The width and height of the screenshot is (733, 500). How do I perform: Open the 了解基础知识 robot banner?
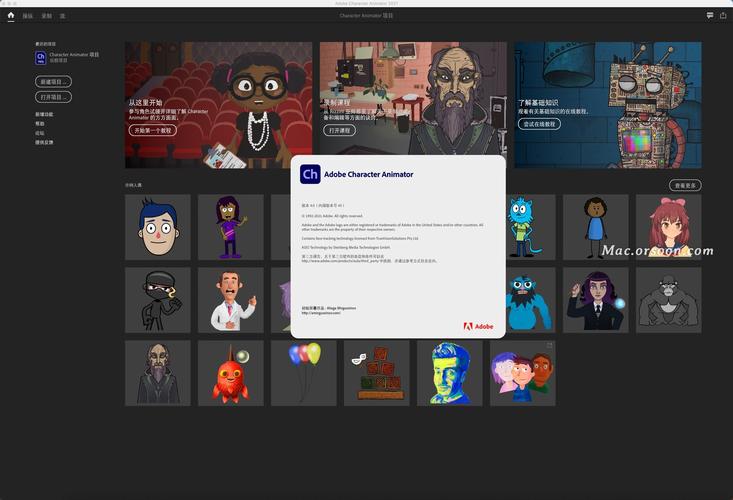coord(608,105)
